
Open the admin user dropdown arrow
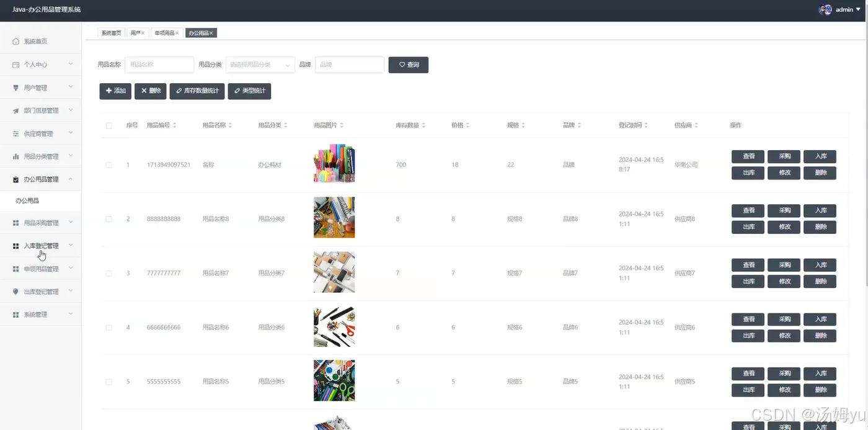coord(858,9)
